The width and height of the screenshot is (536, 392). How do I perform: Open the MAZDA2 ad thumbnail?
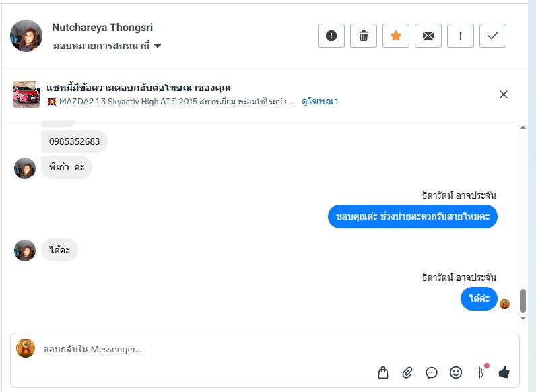pos(26,94)
